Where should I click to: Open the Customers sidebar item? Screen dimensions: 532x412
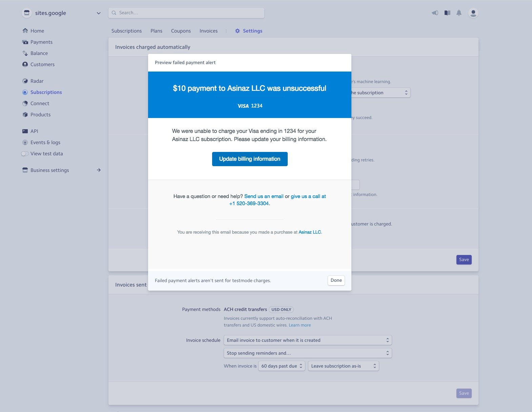click(x=42, y=64)
